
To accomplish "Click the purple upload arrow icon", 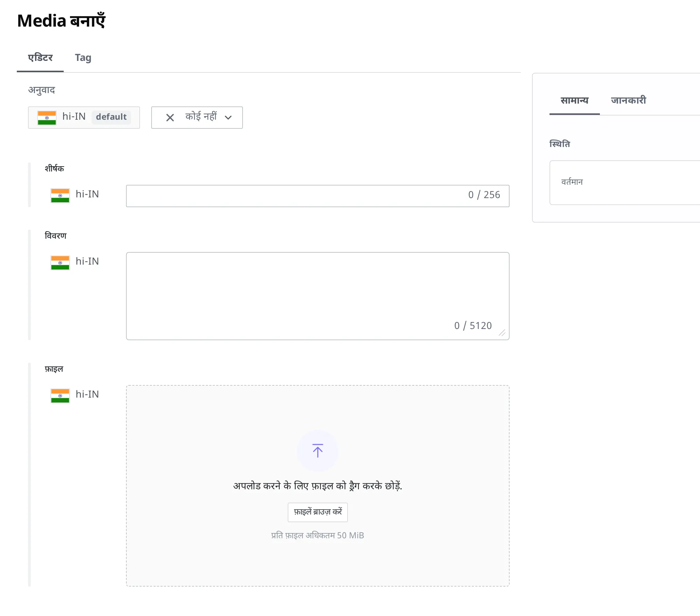I will point(317,451).
